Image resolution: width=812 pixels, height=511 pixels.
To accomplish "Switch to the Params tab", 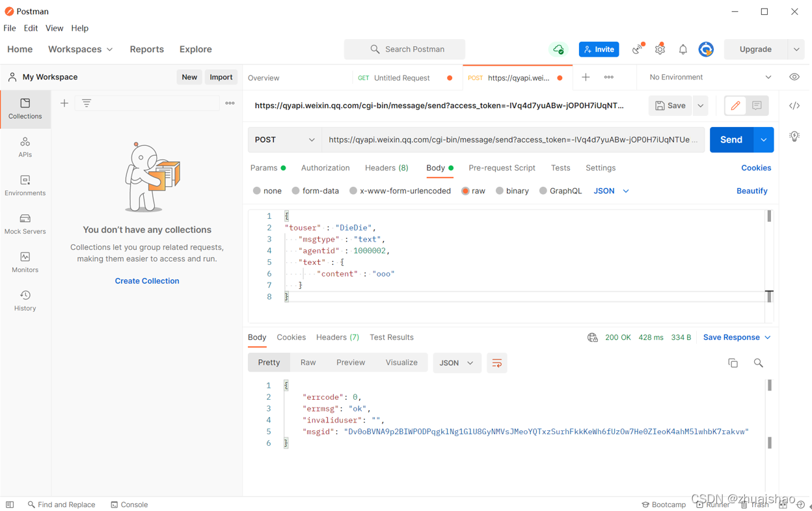I will pos(267,168).
